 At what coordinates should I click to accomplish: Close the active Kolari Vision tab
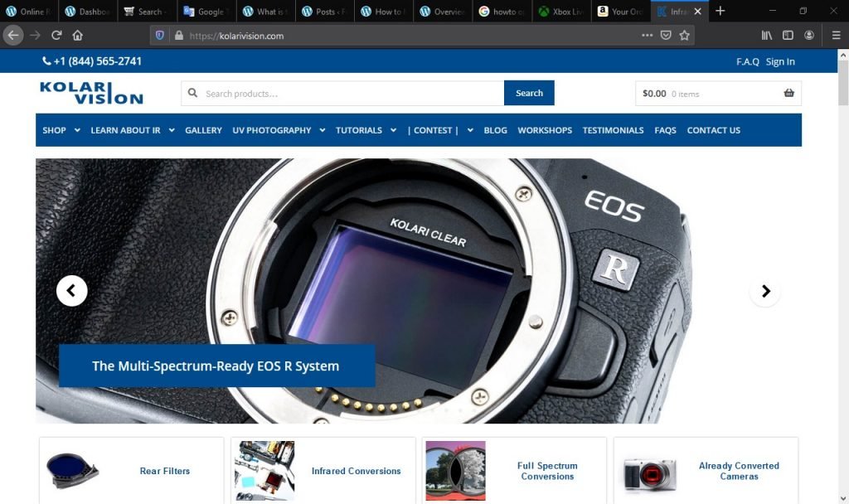point(698,12)
